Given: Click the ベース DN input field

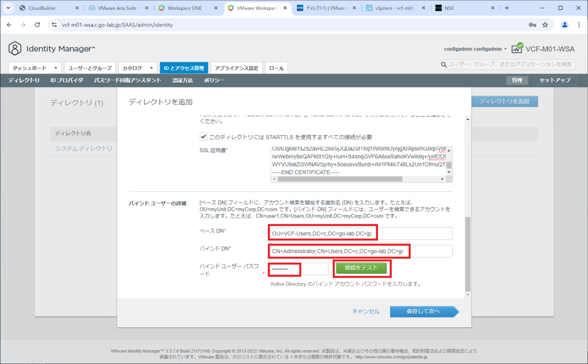Looking at the screenshot, I should coord(361,234).
